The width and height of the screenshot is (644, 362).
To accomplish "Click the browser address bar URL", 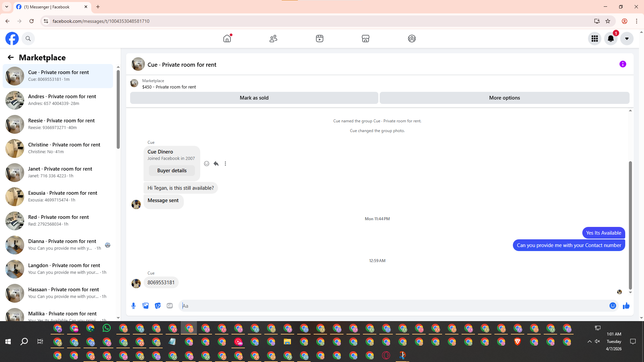I will point(101,21).
